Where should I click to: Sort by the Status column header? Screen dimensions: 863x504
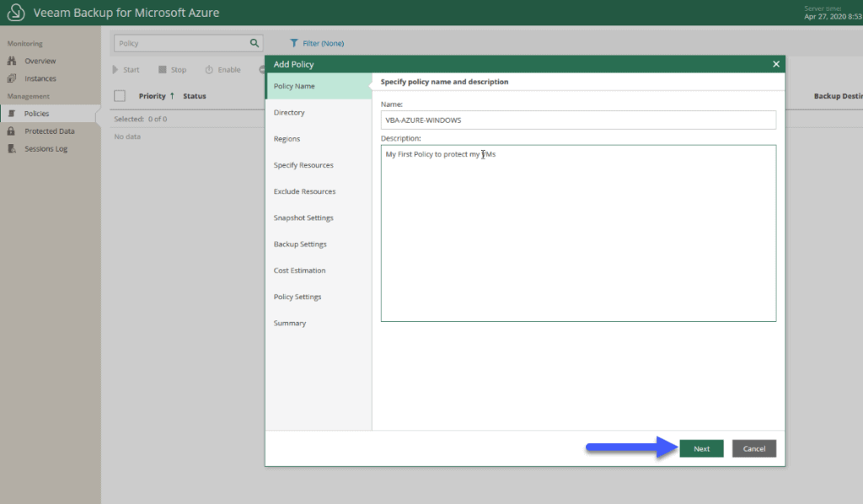[x=195, y=96]
